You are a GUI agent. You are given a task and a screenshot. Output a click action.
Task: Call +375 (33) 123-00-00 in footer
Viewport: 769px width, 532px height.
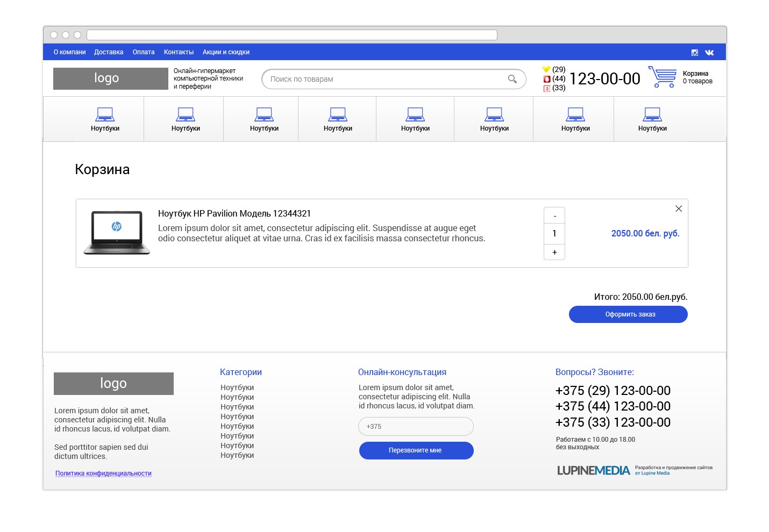613,422
